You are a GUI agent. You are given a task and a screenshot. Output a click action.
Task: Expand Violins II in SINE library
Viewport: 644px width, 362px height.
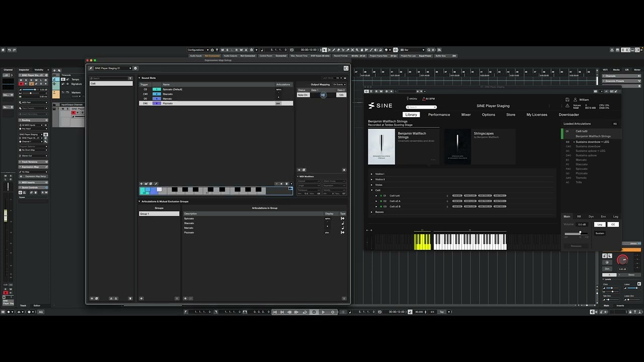click(x=371, y=179)
